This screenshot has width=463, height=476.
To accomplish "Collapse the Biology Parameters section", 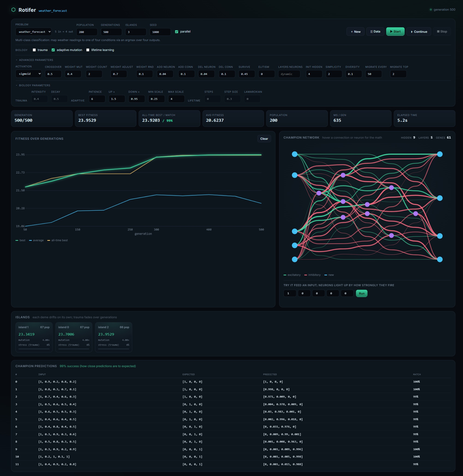I will 33,85.
